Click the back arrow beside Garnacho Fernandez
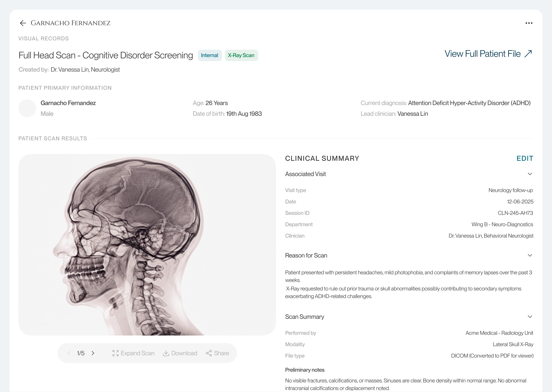The width and height of the screenshot is (552, 392). point(23,23)
